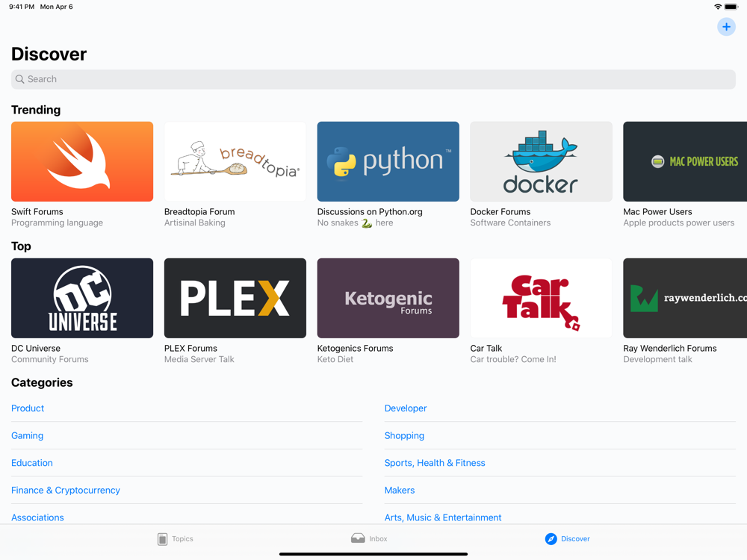Open the Docker Forums whale logo card

tap(541, 161)
